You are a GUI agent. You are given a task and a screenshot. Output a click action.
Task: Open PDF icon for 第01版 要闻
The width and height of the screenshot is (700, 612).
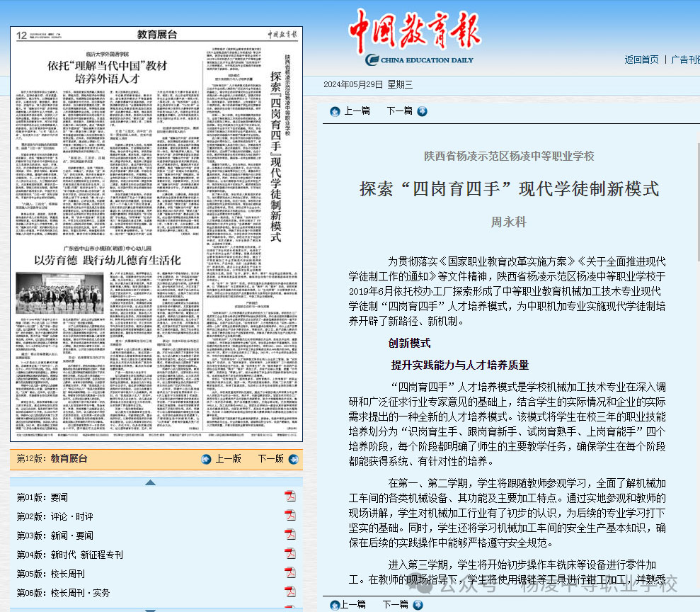[289, 497]
